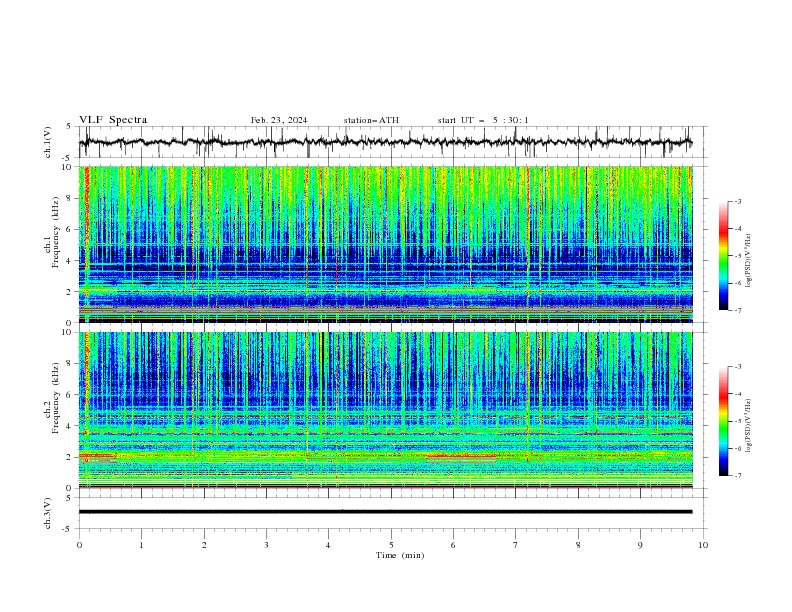
Task: Click the ch.1 spectrogram colorbar log(PSD) label
Action: [x=748, y=261]
